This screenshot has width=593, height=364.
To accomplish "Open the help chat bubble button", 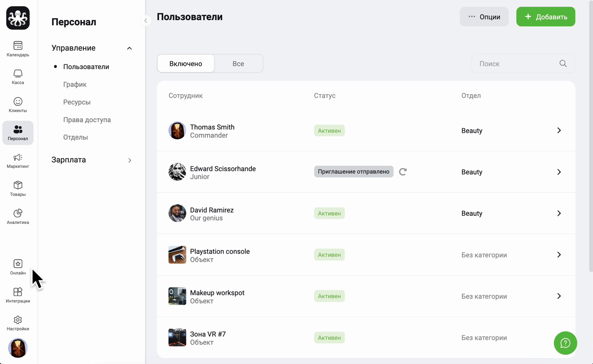I will [565, 343].
